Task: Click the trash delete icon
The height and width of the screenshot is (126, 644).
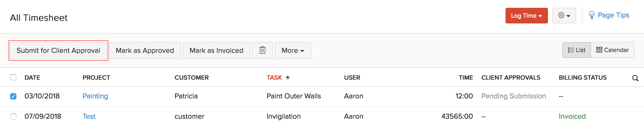Action: (262, 50)
